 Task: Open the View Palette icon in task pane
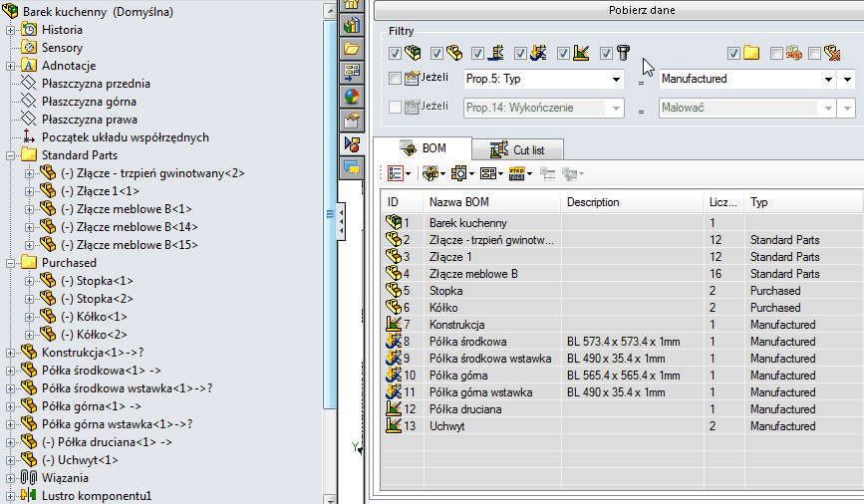352,73
